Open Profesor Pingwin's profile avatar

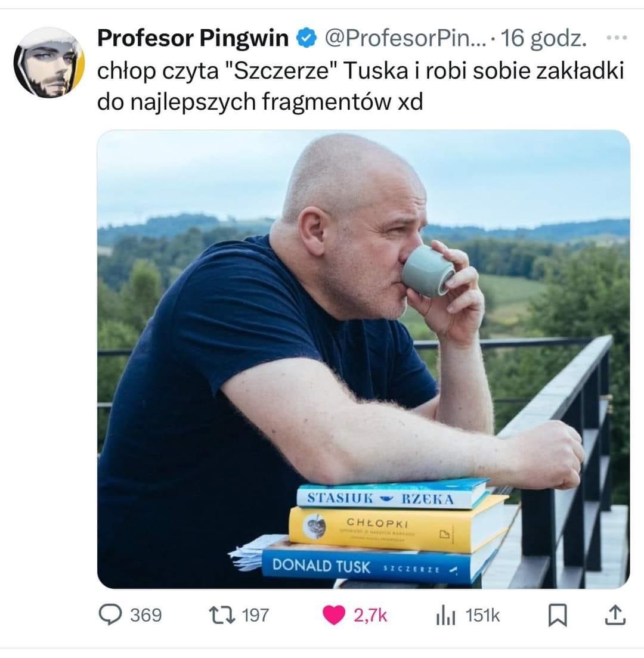pyautogui.click(x=49, y=63)
